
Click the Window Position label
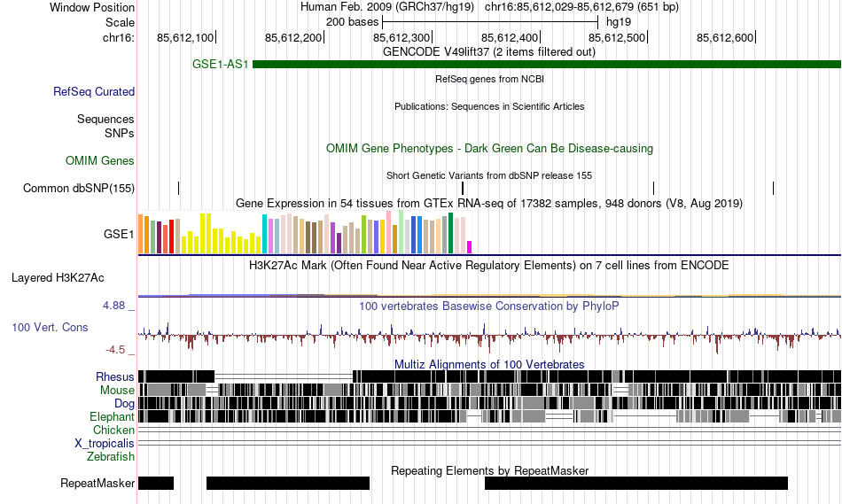point(92,7)
